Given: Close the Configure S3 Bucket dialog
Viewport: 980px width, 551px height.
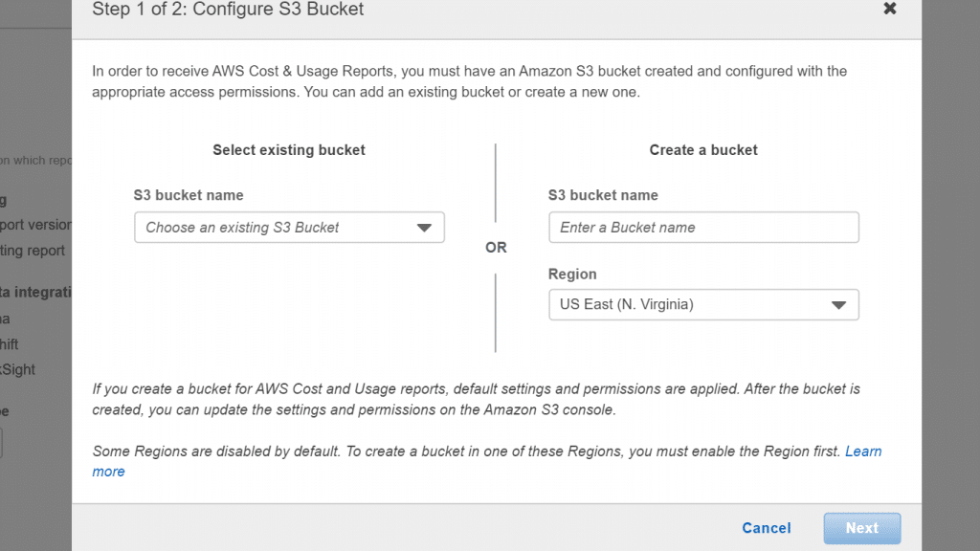Looking at the screenshot, I should 890,8.
